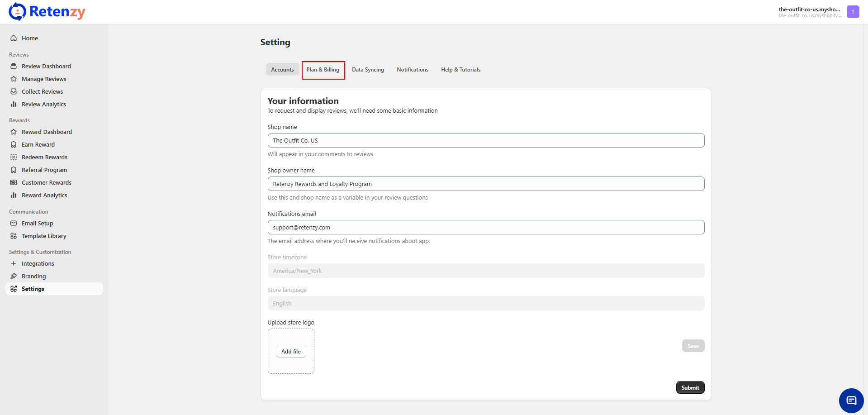Open the Redeem Rewards icon
Image resolution: width=868 pixels, height=415 pixels.
pyautogui.click(x=14, y=157)
